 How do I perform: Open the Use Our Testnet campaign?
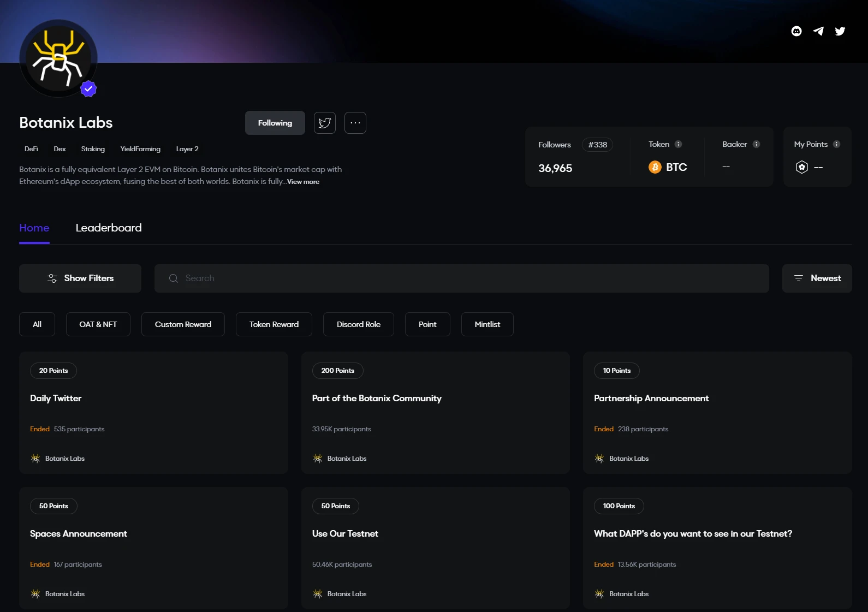pyautogui.click(x=345, y=534)
